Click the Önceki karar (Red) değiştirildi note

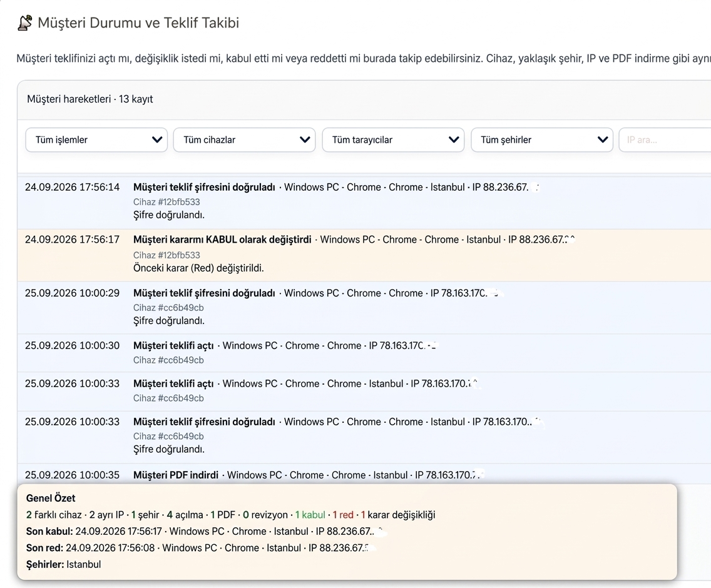coord(198,268)
